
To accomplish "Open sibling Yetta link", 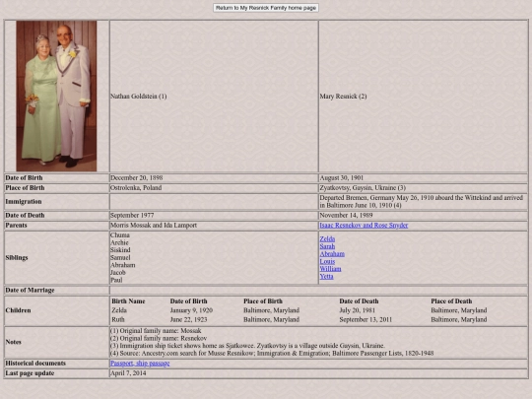I will click(326, 276).
